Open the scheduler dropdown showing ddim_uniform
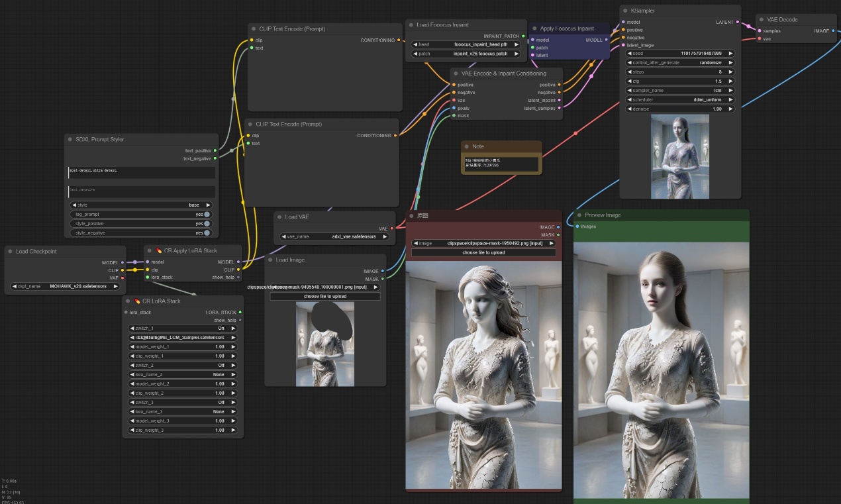841x504 pixels. (679, 99)
